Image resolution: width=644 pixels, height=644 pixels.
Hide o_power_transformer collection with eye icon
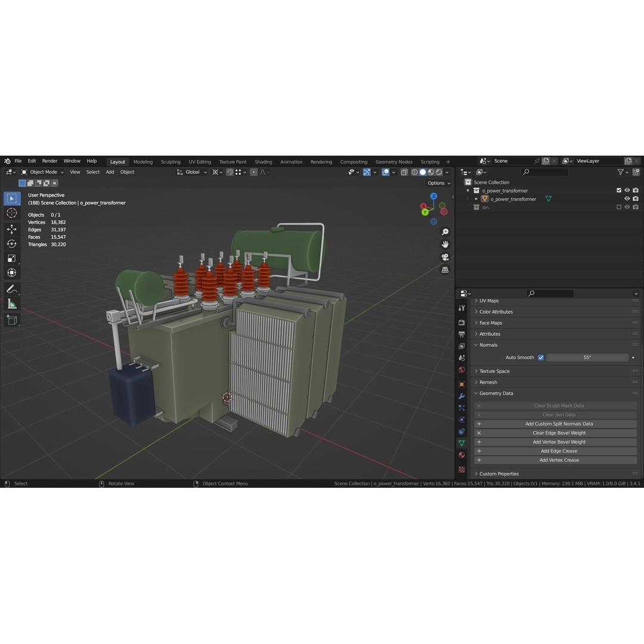627,191
